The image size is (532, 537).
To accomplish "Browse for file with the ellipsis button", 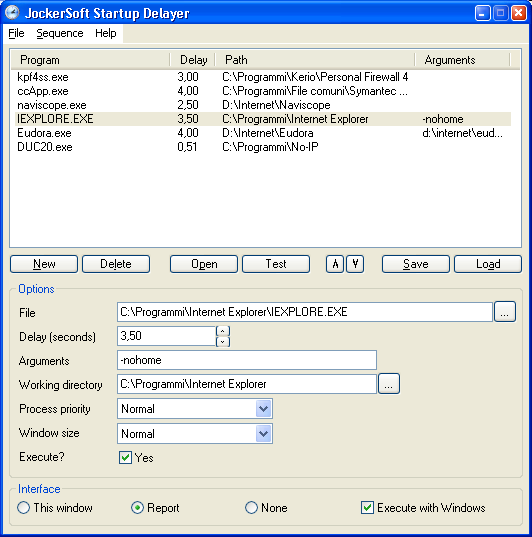I will point(505,312).
